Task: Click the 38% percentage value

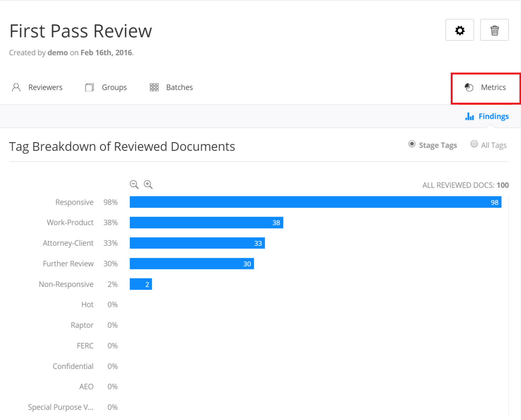Action: pos(110,222)
